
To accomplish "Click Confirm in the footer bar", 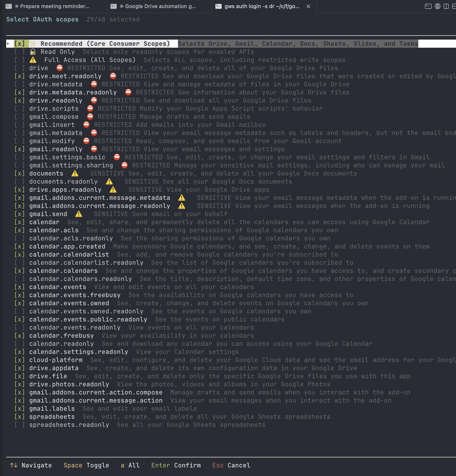I will (x=187, y=465).
